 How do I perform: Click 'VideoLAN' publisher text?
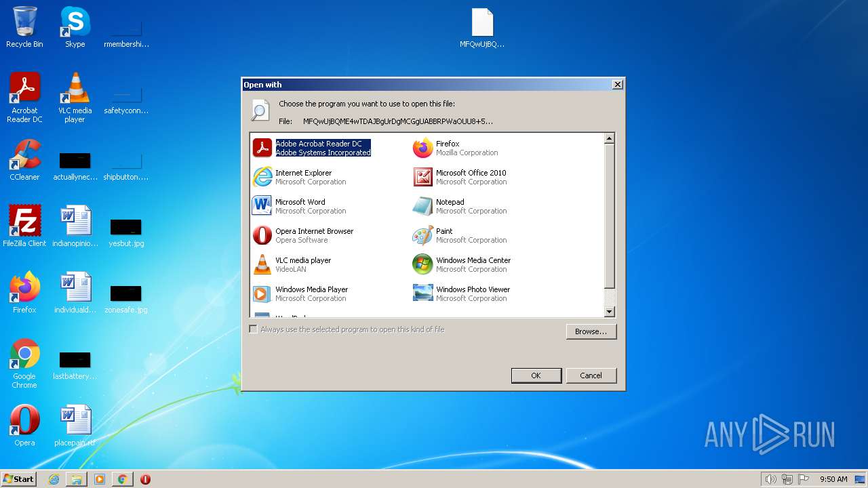[x=292, y=270]
